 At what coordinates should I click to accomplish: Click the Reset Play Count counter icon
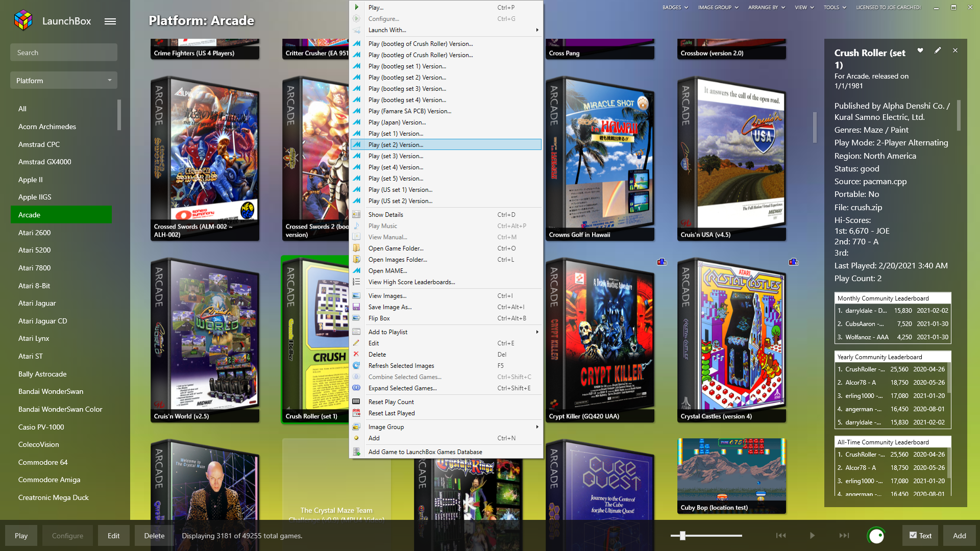click(x=357, y=402)
